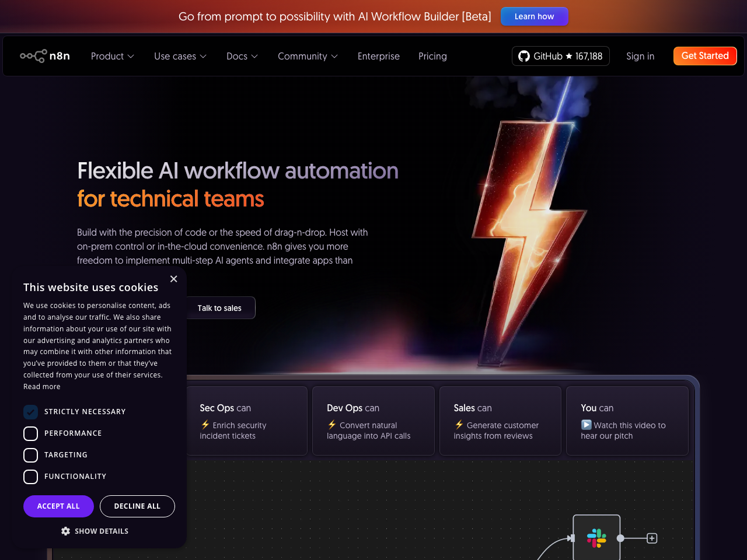Viewport: 747px width, 560px height.
Task: Select the Slack node in workflow
Action: [596, 538]
